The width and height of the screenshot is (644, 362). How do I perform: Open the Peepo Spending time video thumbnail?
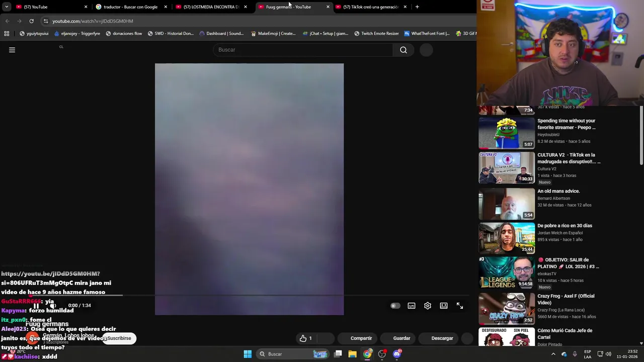pos(507,133)
